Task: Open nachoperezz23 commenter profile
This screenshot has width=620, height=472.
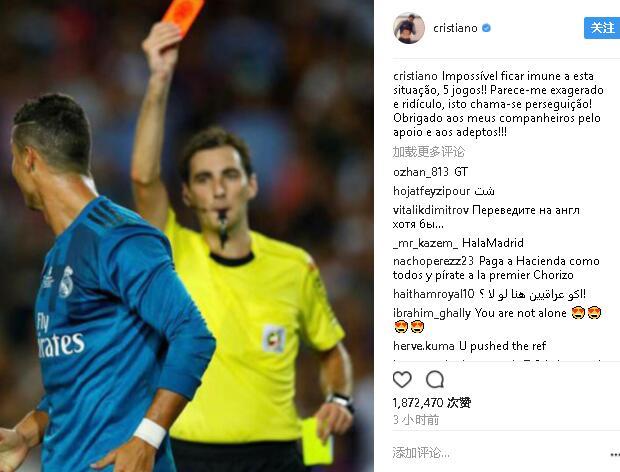Action: coord(433,261)
